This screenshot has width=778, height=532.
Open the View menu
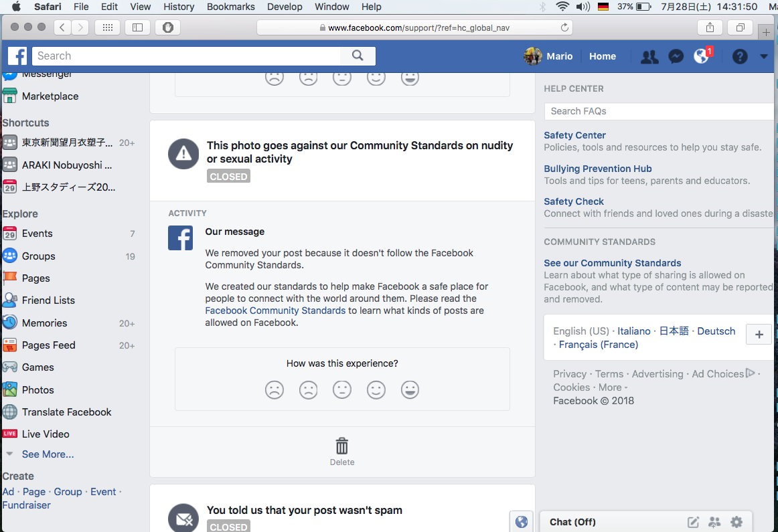coord(141,7)
